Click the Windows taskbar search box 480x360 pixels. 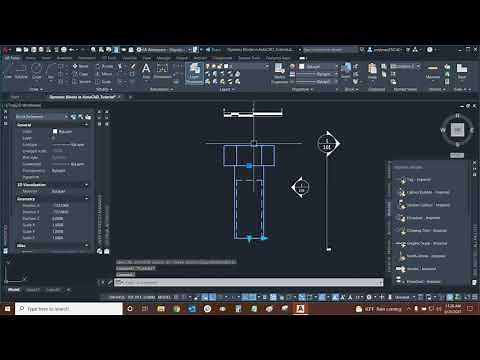(x=69, y=309)
